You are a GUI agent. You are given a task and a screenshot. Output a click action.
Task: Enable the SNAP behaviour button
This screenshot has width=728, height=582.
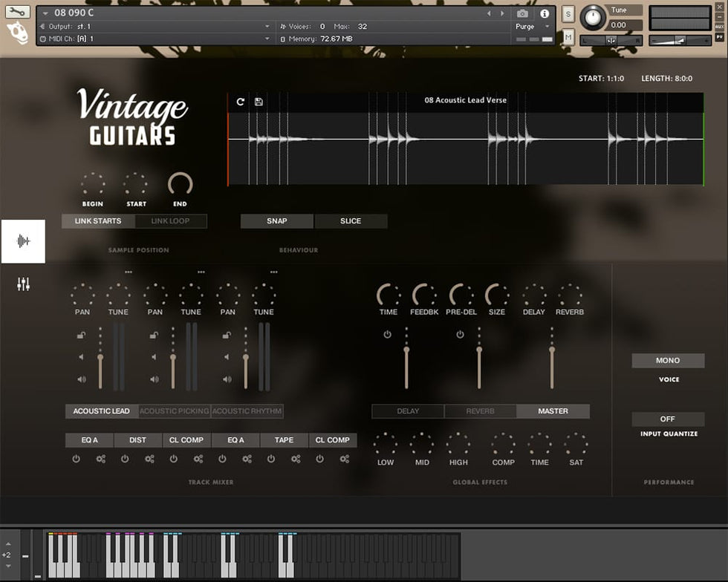[277, 221]
